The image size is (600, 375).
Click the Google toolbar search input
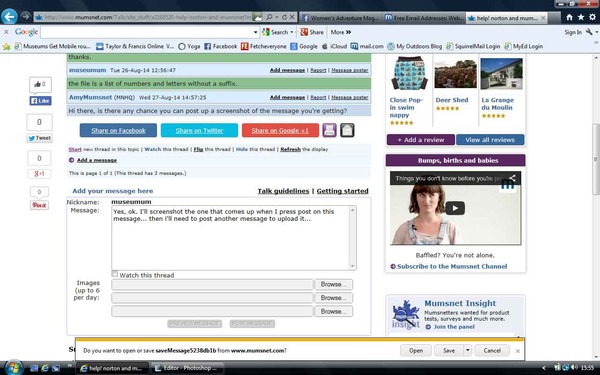point(147,32)
